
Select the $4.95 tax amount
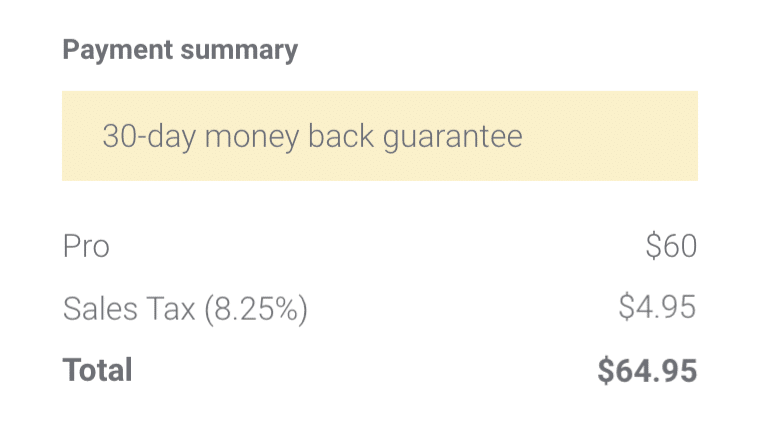(x=657, y=308)
